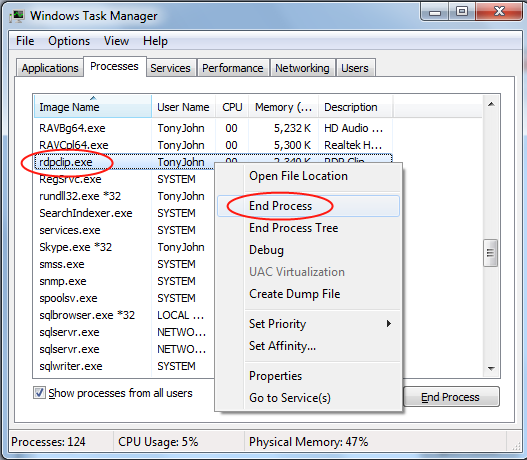
Task: Click the 5,232 K memory value
Action: pos(292,128)
